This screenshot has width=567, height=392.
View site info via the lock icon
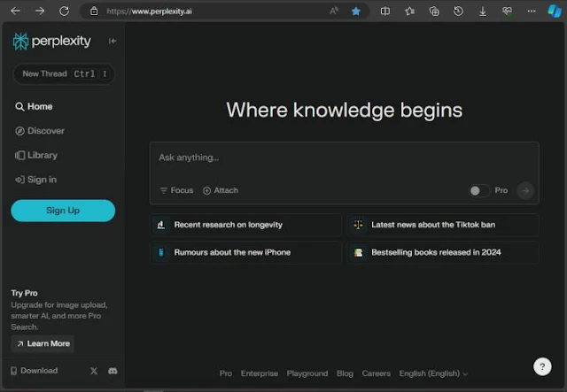pyautogui.click(x=94, y=12)
